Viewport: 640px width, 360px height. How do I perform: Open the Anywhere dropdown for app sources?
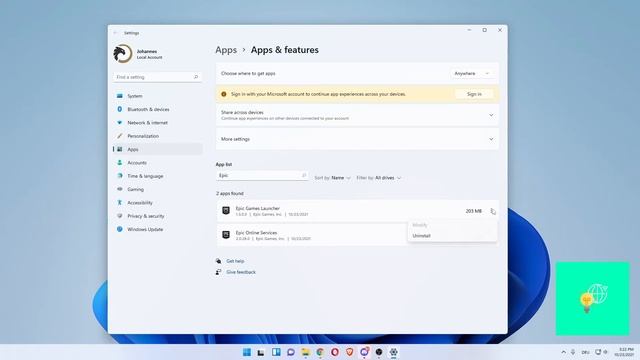[x=471, y=73]
